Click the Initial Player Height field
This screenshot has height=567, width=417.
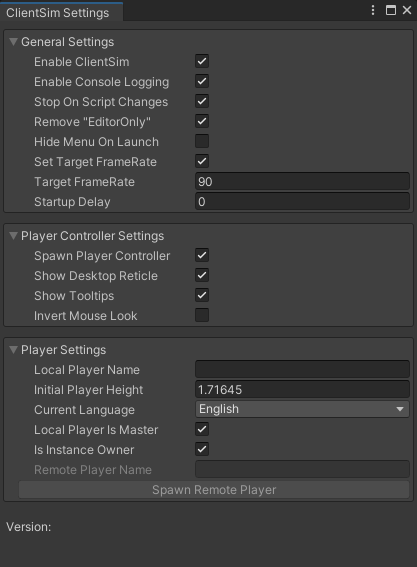(302, 389)
